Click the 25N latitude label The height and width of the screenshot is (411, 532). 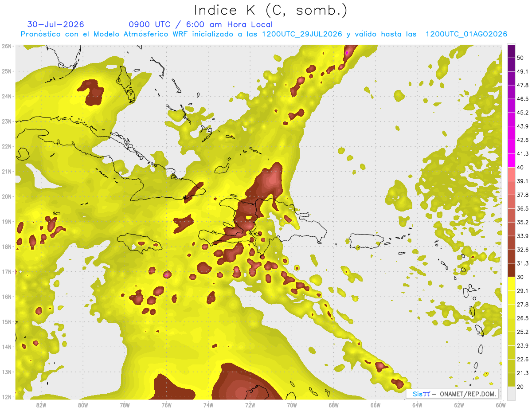(x=7, y=71)
